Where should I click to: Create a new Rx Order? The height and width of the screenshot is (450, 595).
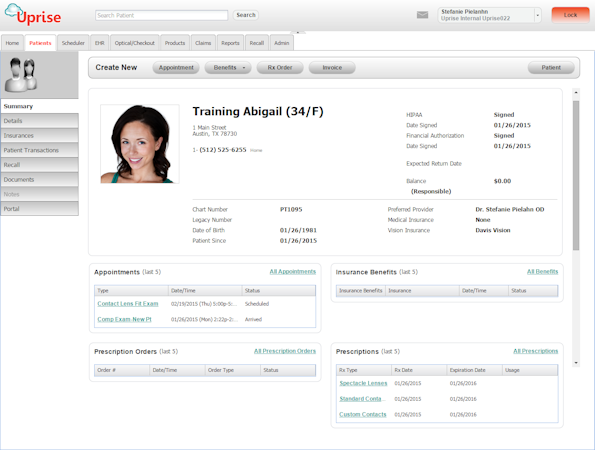280,68
